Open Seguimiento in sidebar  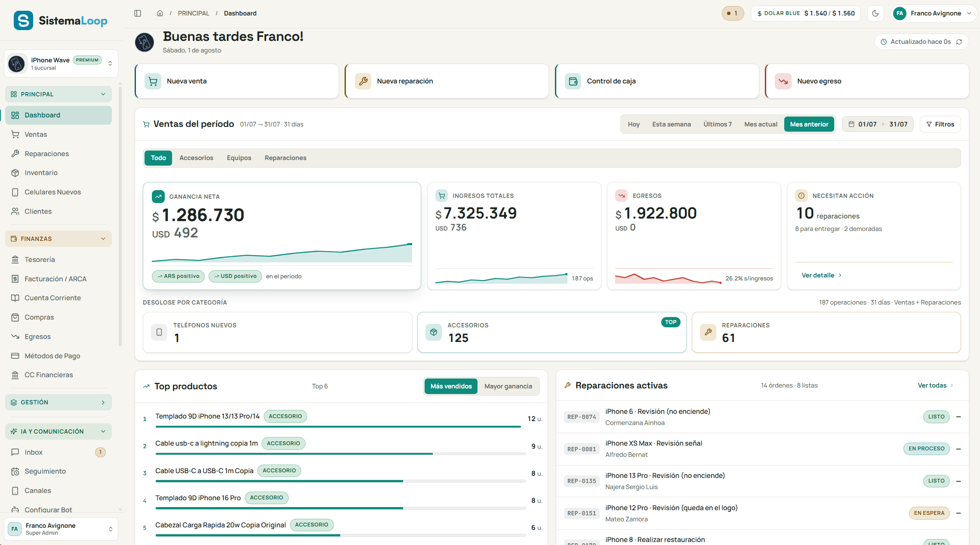(59, 471)
